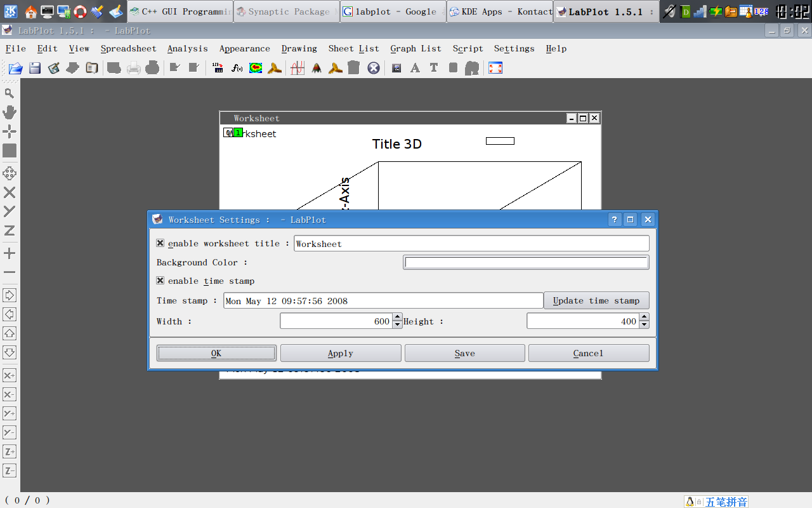
Task: Click the Save button in settings dialog
Action: click(464, 353)
